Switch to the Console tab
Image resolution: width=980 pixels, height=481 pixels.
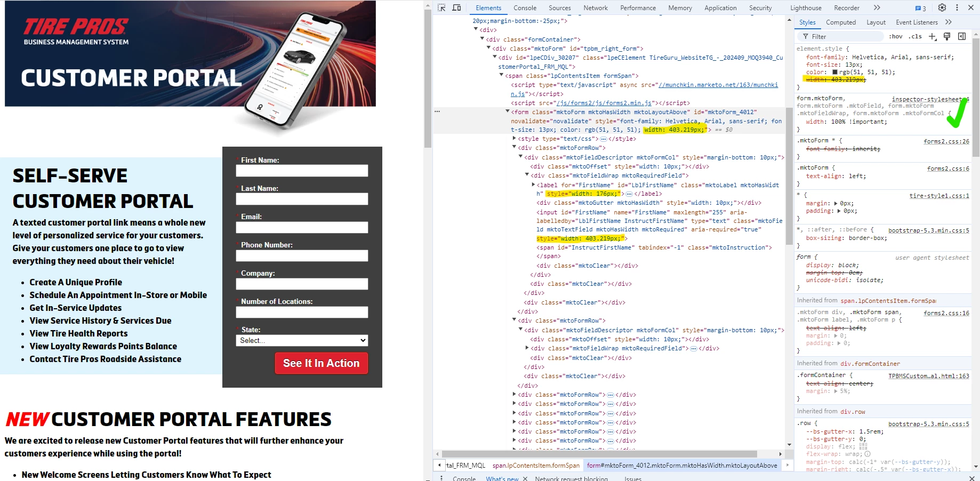tap(525, 8)
